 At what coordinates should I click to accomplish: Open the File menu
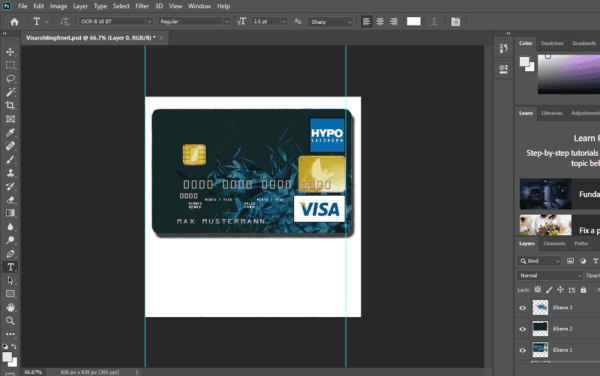coord(23,6)
